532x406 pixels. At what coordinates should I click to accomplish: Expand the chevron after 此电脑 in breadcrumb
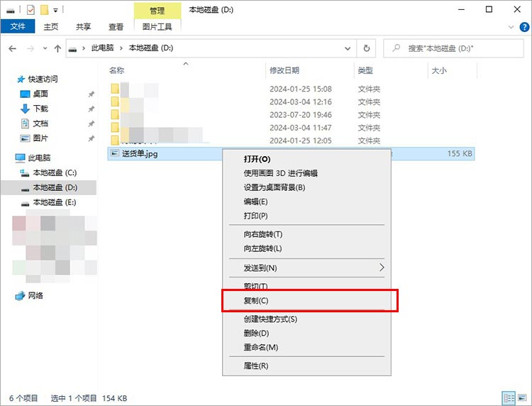(x=121, y=48)
